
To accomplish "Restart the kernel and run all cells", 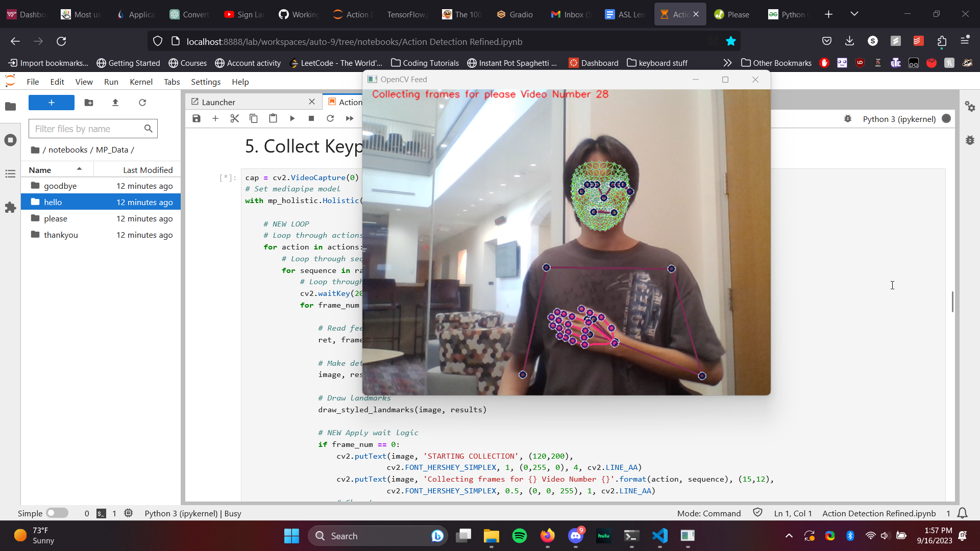I will click(350, 118).
